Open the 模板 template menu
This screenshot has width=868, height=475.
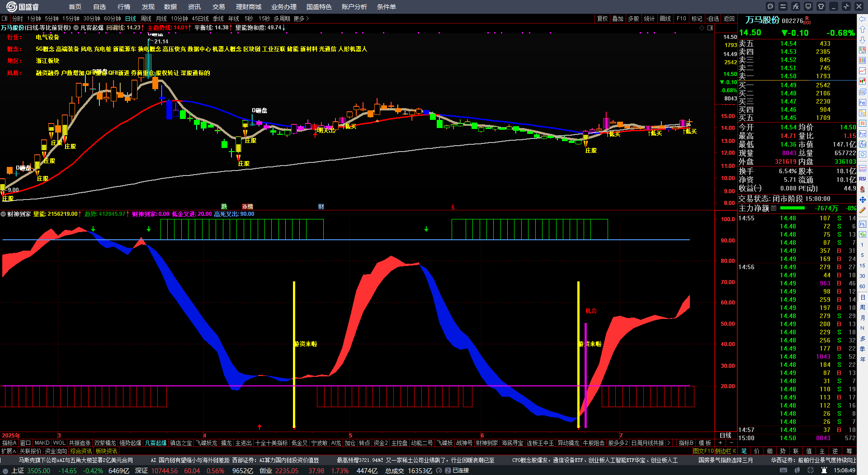(705, 443)
